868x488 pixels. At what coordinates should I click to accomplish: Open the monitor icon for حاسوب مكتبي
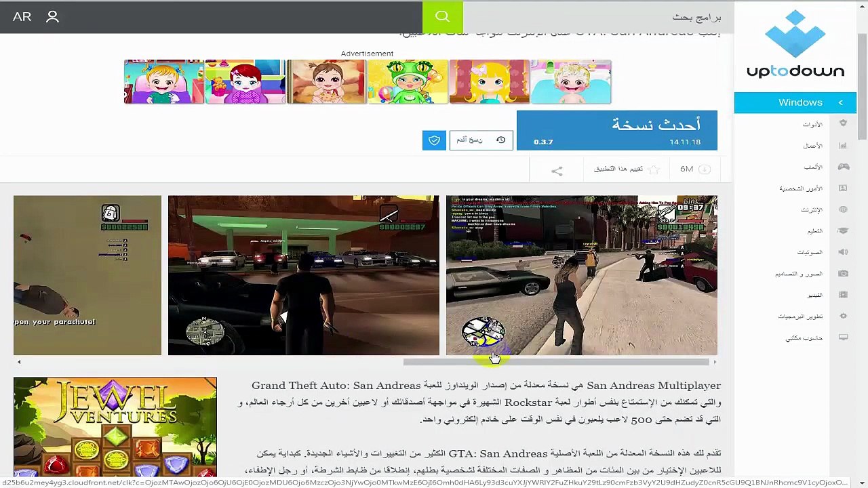843,338
